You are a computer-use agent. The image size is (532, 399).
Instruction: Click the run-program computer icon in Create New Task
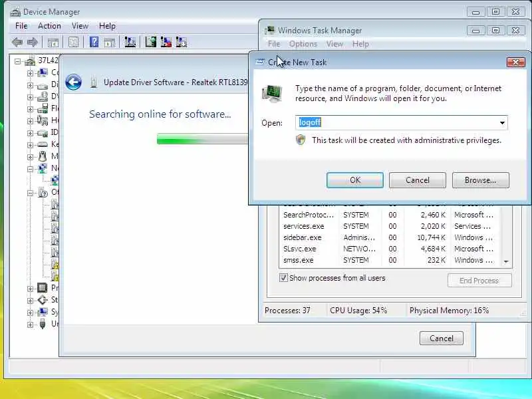click(272, 93)
